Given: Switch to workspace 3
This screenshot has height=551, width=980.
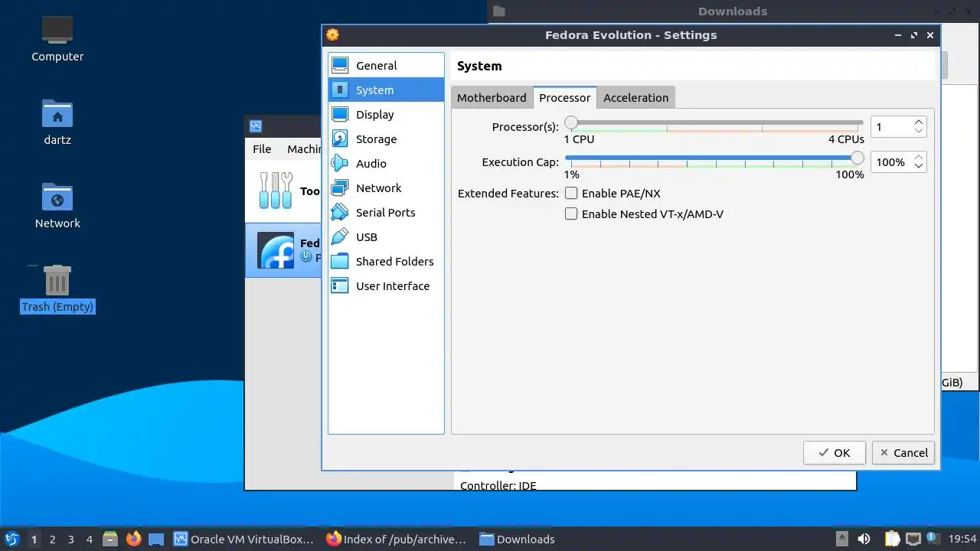Looking at the screenshot, I should [x=70, y=539].
